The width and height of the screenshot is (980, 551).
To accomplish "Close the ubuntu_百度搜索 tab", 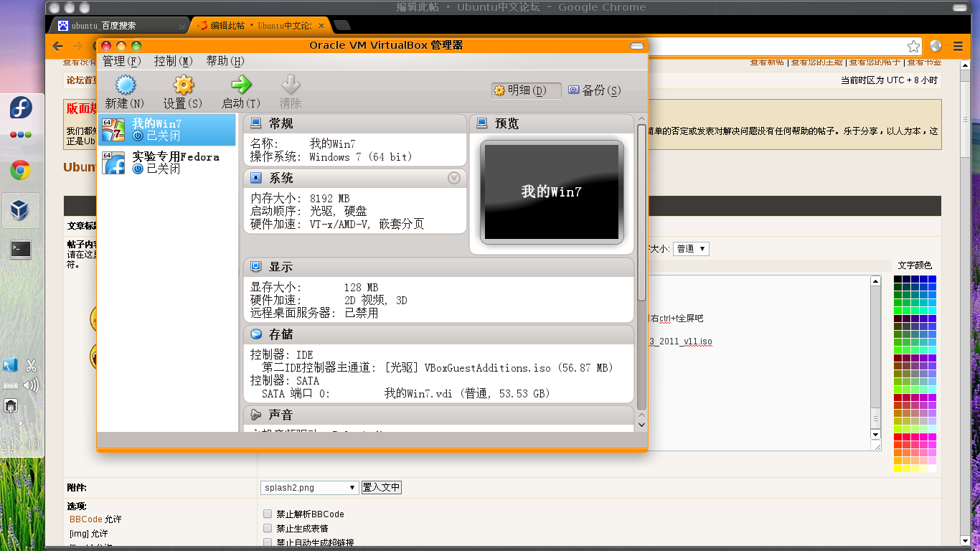I will [182, 26].
